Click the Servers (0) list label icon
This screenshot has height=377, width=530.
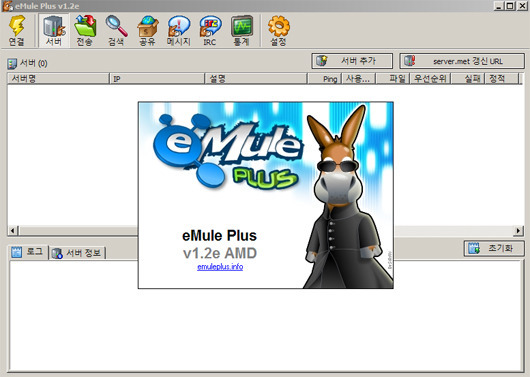(12, 63)
